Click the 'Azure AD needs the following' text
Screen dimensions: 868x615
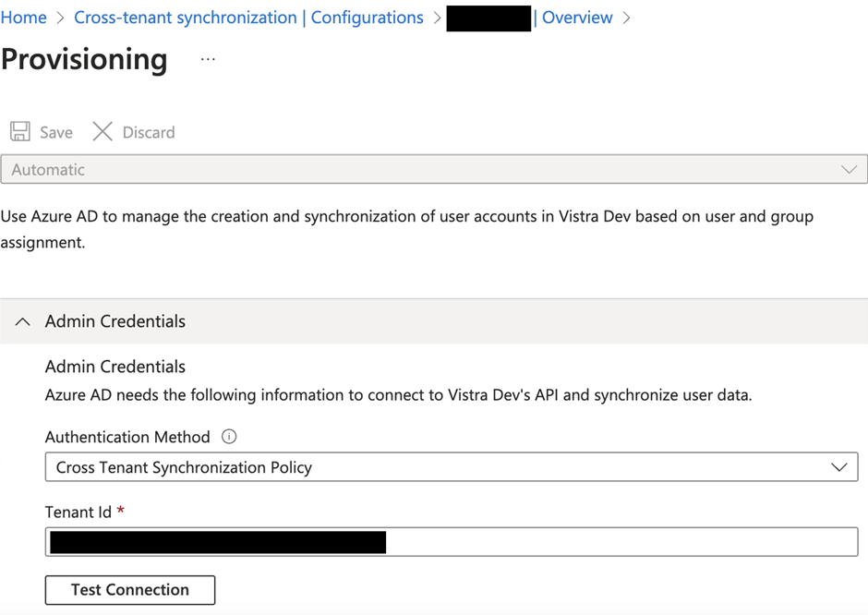coord(398,394)
